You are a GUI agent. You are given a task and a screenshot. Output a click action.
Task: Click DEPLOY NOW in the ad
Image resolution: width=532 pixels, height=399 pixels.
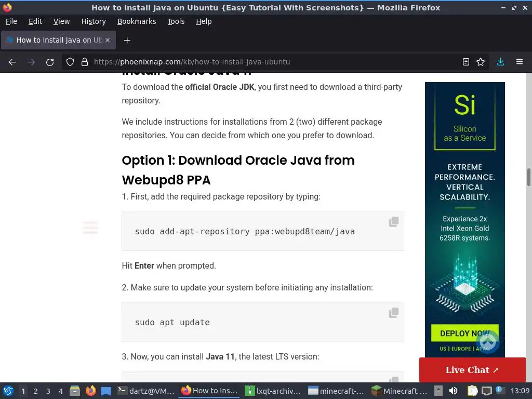coord(465,334)
